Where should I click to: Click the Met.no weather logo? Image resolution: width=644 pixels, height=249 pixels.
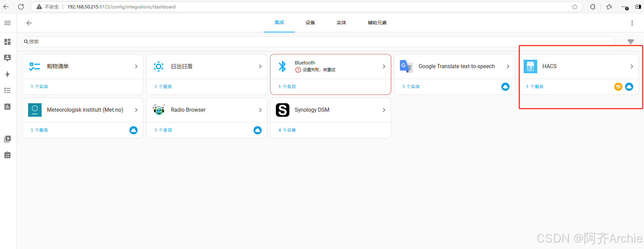[35, 110]
